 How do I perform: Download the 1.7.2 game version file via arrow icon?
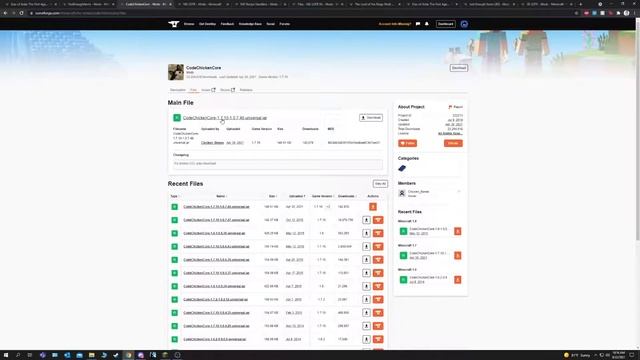(366, 300)
